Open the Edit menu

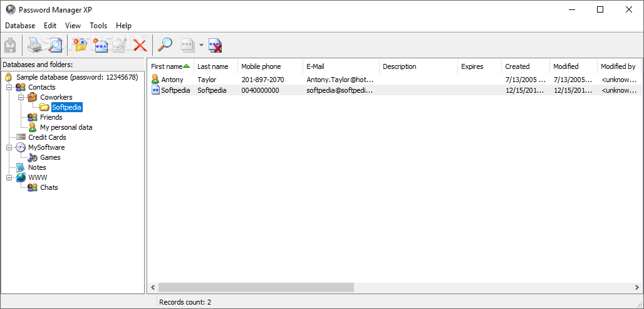coord(50,26)
